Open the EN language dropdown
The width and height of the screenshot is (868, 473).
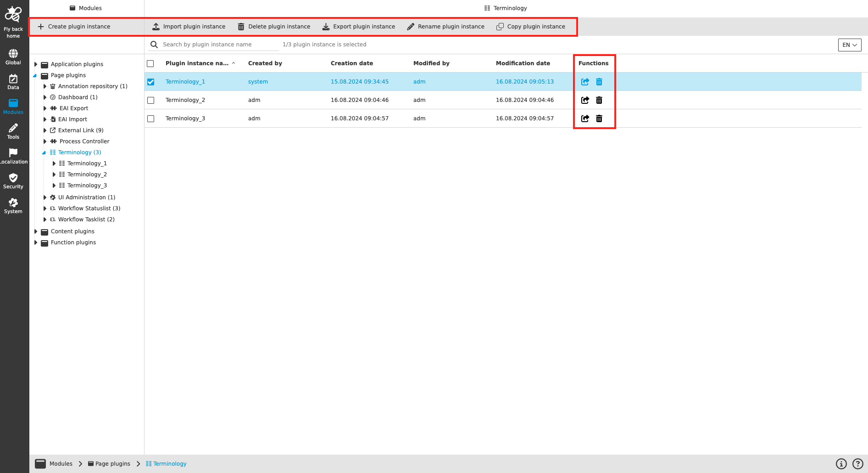pyautogui.click(x=849, y=45)
